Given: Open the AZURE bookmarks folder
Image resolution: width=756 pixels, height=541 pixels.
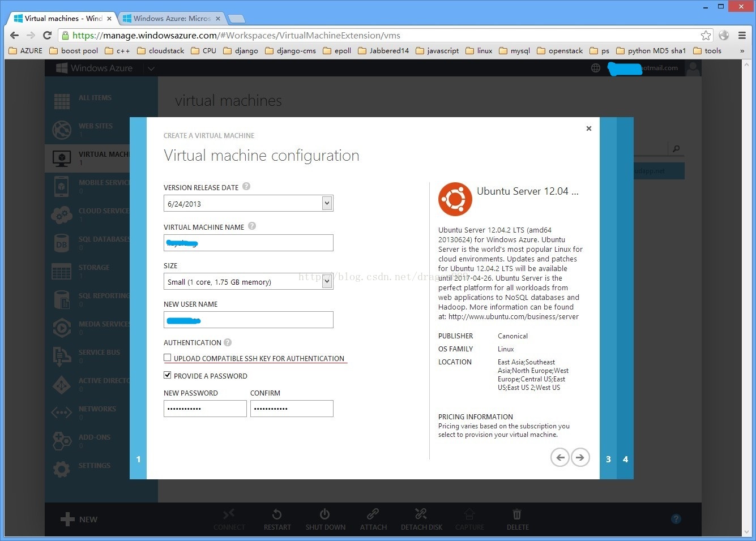Looking at the screenshot, I should (25, 51).
